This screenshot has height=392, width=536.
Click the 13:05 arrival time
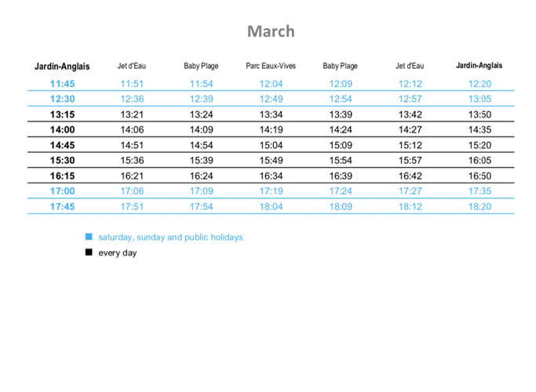click(479, 99)
